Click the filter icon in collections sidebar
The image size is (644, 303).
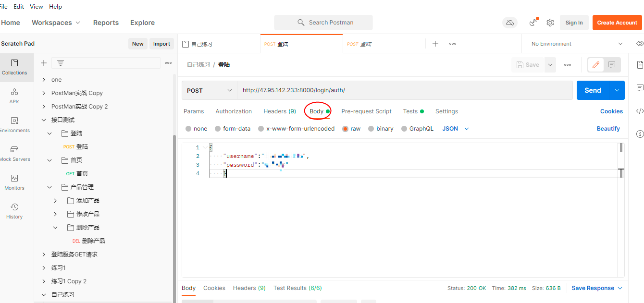tap(61, 63)
